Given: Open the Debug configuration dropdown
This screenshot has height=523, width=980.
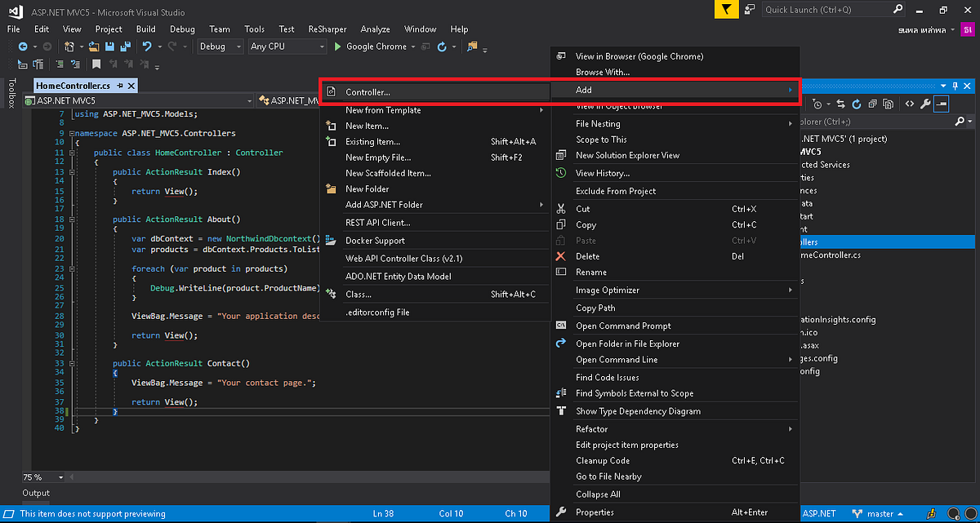Looking at the screenshot, I should pos(220,47).
